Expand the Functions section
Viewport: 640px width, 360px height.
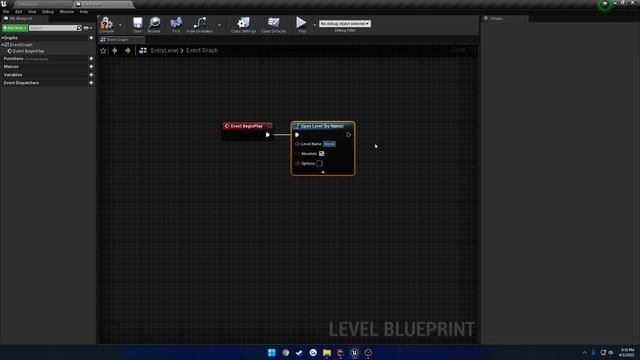[x=13, y=58]
